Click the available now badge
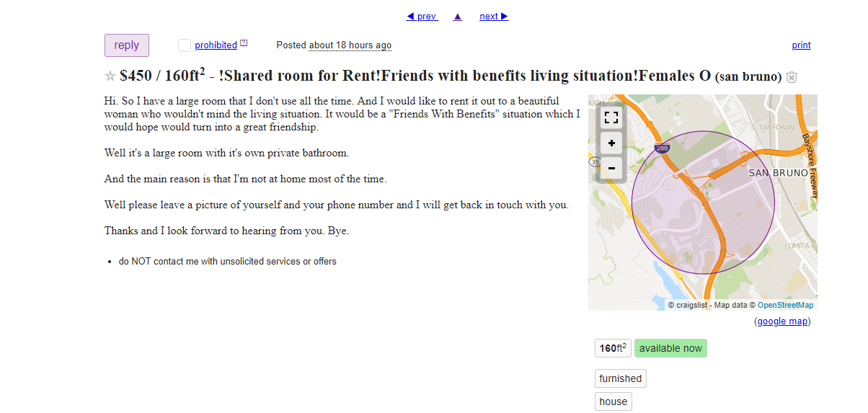 670,349
